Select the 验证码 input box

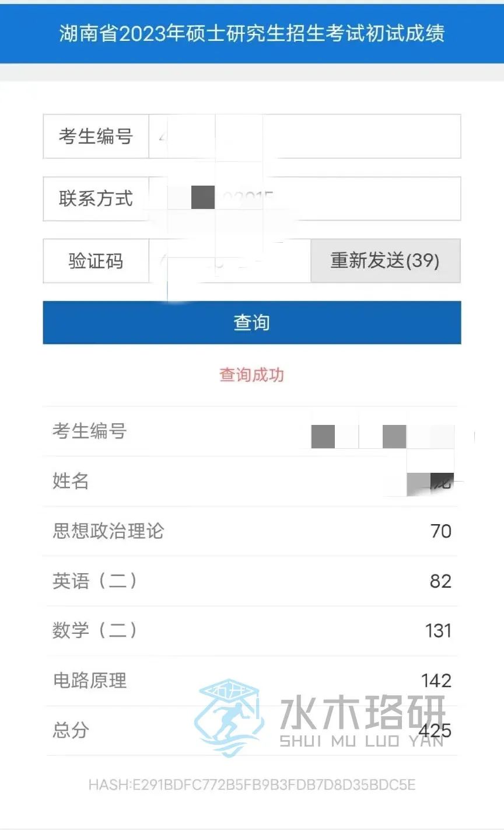(229, 260)
